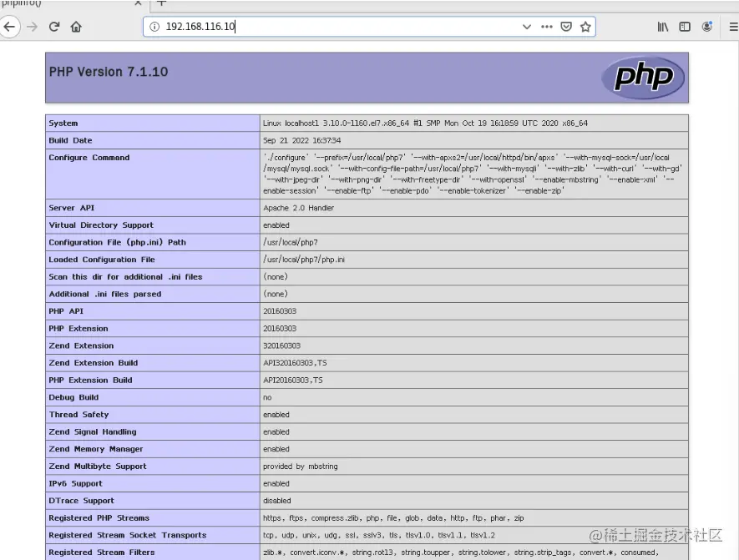Click the PHP logo image
The width and height of the screenshot is (739, 560).
pos(643,78)
